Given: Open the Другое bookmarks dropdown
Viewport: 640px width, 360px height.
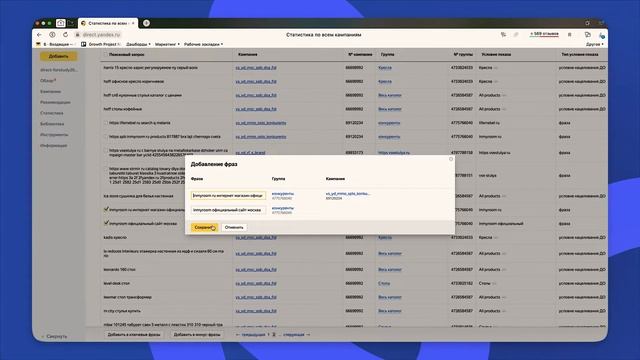Looking at the screenshot, I should pyautogui.click(x=595, y=44).
